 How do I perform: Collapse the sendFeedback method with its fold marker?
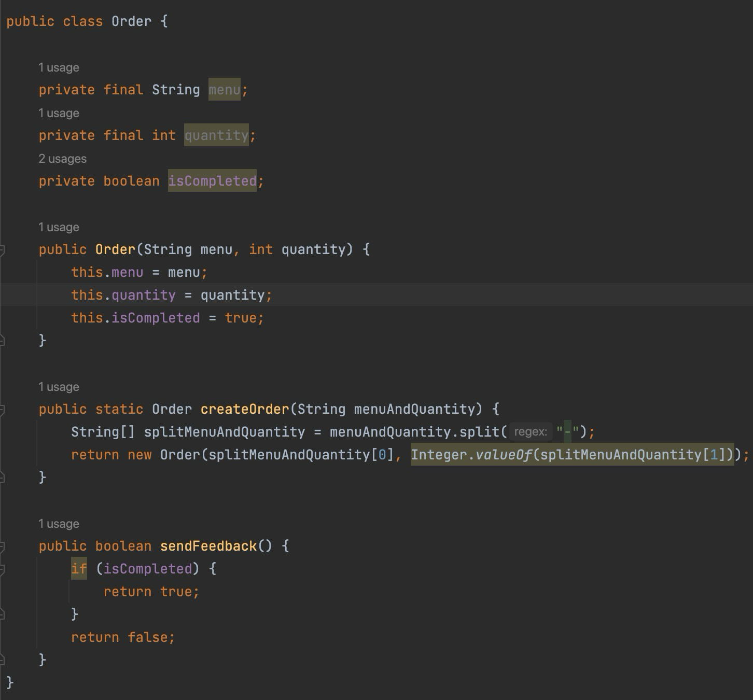tap(2, 547)
